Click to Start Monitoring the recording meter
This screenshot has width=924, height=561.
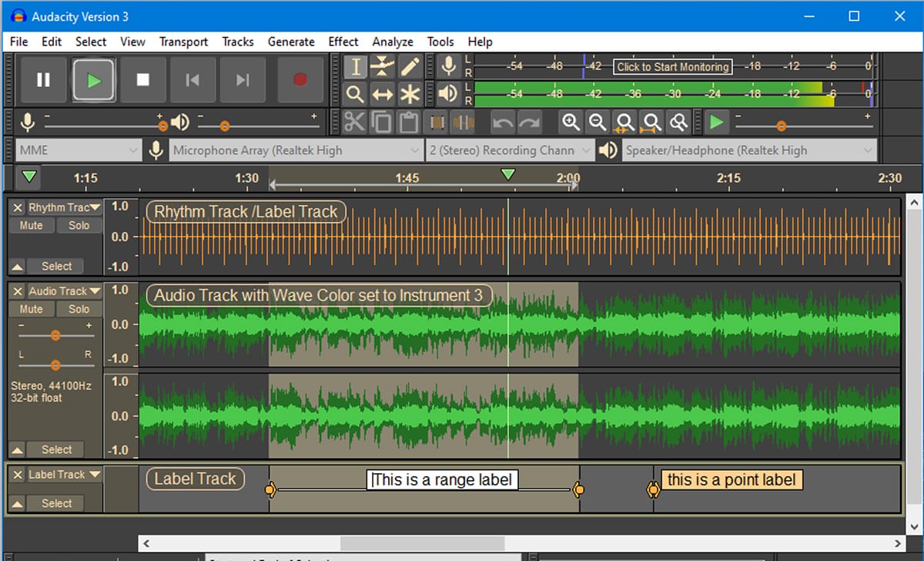click(x=671, y=67)
